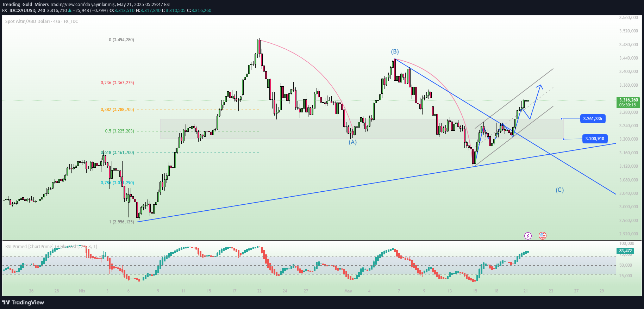This screenshot has width=644, height=309.
Task: Click the 3.000,000 price axis value
Action: click(x=629, y=207)
